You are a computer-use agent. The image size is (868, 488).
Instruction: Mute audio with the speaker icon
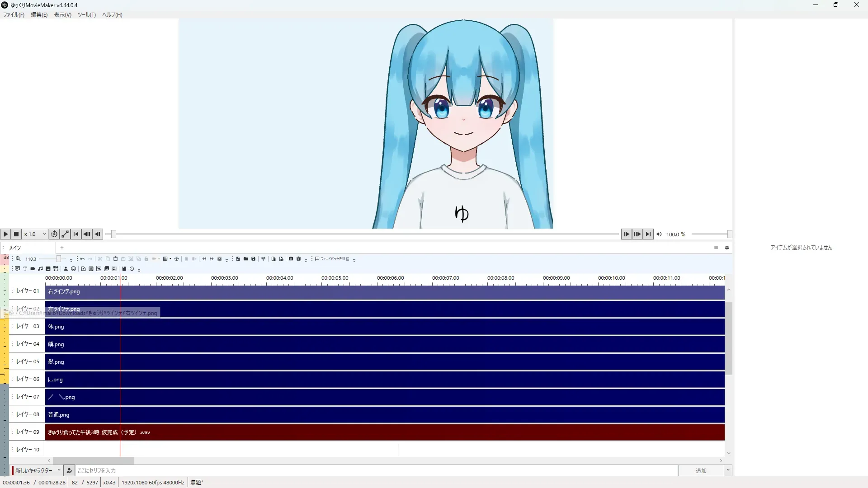659,234
